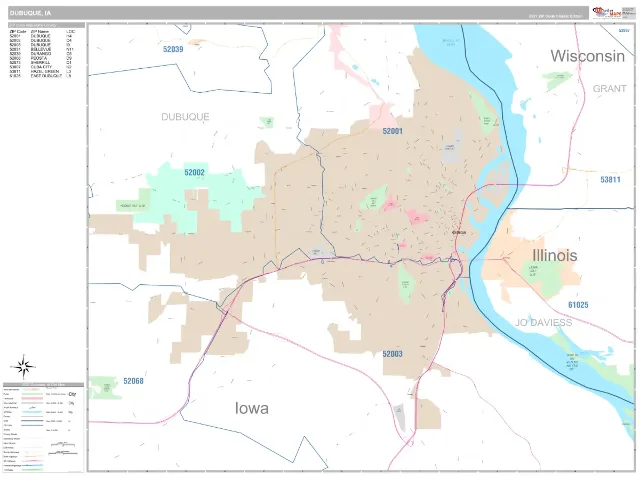
Task: Click the ZIP code index panel header bar
Action: tap(47, 25)
